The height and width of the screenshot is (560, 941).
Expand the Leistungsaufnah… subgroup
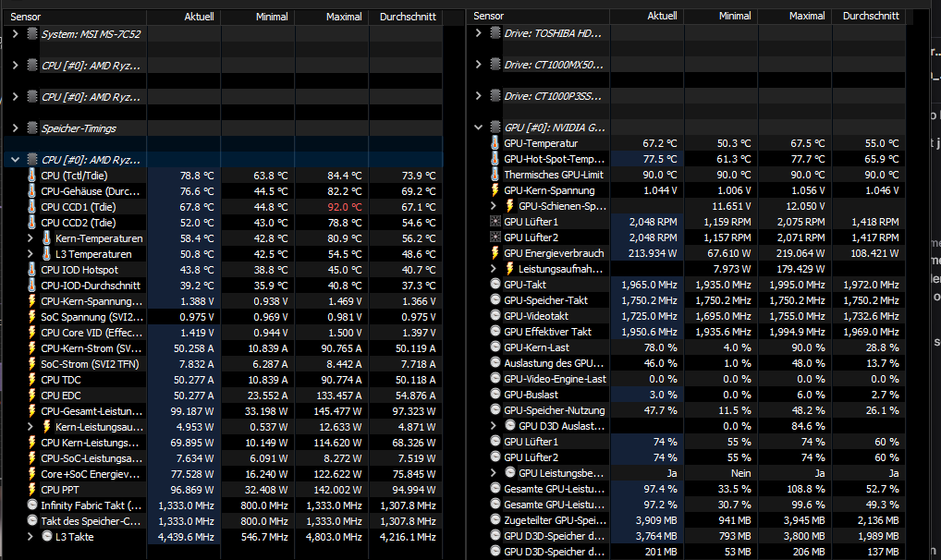(494, 269)
